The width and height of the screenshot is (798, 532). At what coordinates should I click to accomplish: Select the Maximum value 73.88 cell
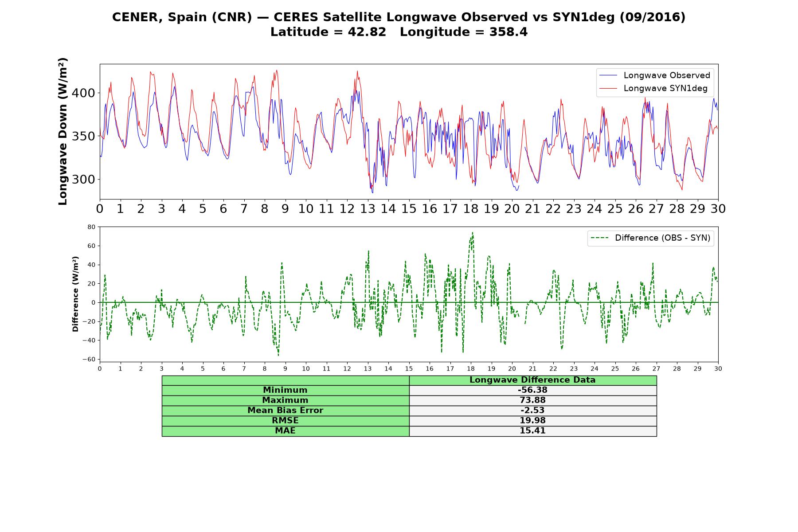click(532, 400)
